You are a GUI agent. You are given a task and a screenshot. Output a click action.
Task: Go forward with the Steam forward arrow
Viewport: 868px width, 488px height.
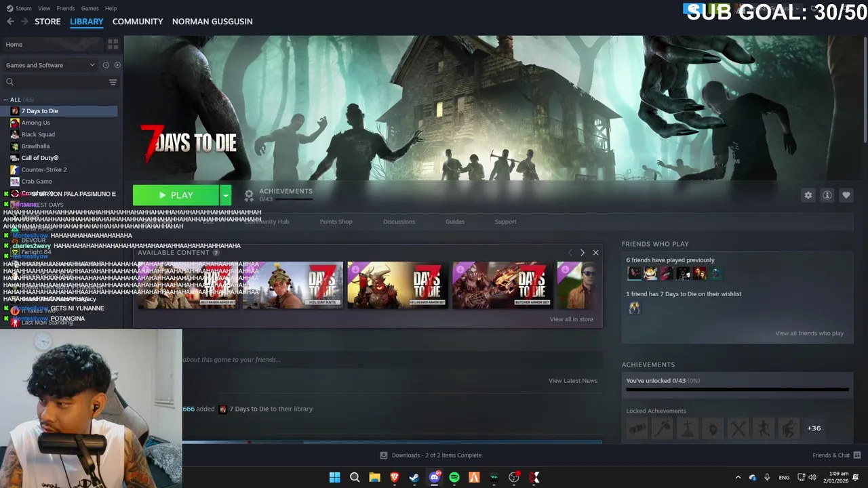click(25, 22)
